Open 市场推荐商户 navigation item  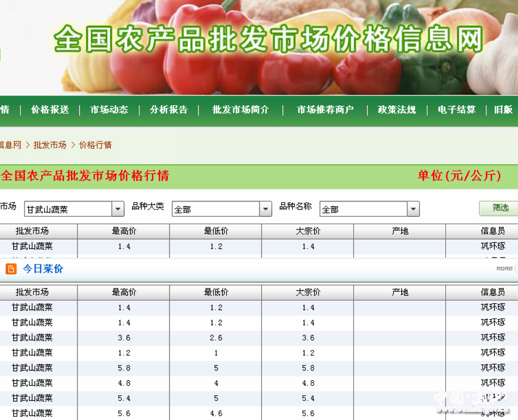[x=325, y=110]
